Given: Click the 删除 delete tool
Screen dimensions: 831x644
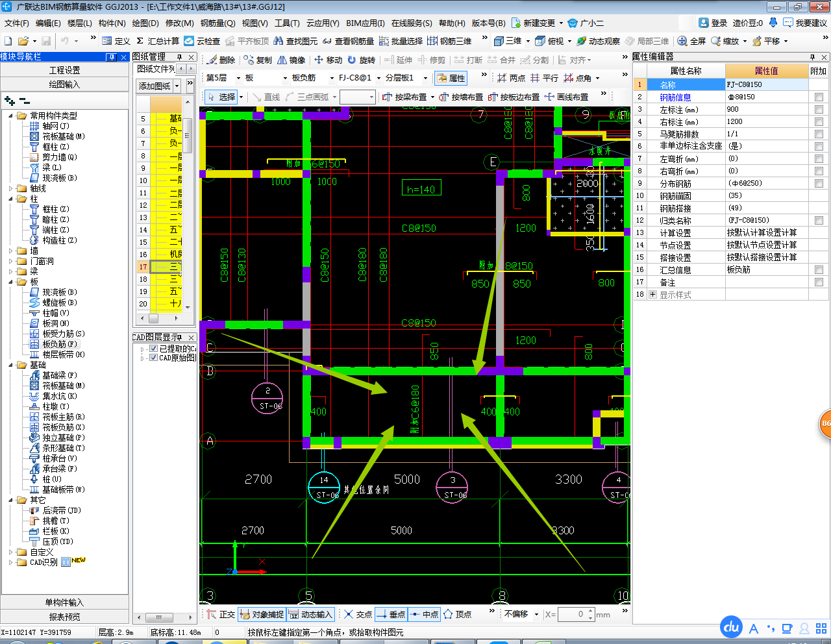Looking at the screenshot, I should 221,60.
